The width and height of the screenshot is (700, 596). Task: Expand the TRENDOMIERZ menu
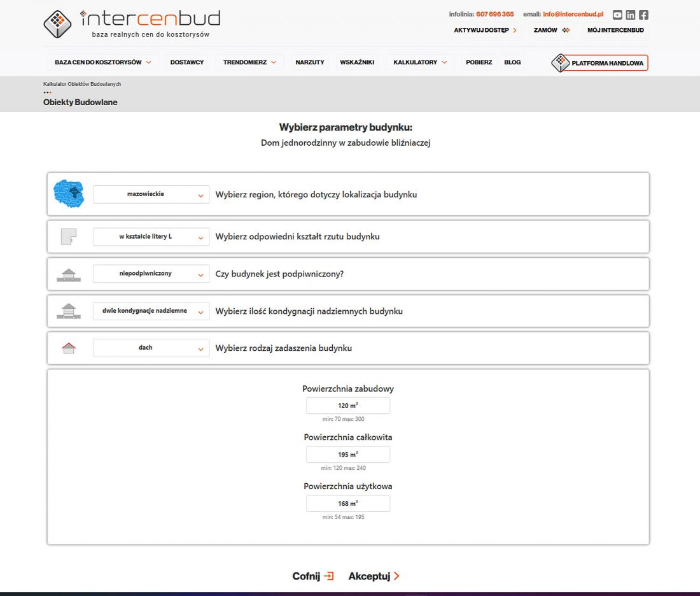[x=249, y=62]
